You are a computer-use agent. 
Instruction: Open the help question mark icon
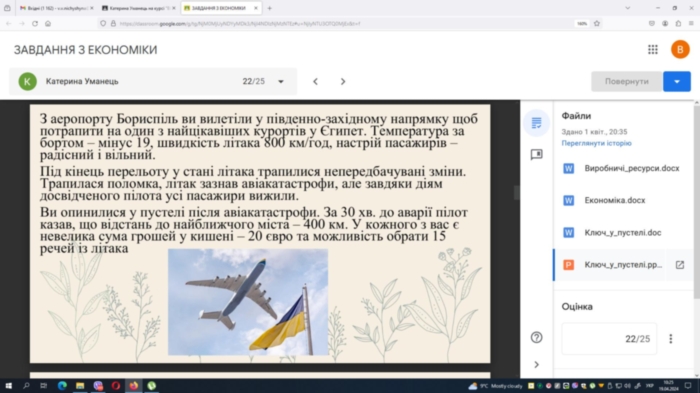(536, 338)
